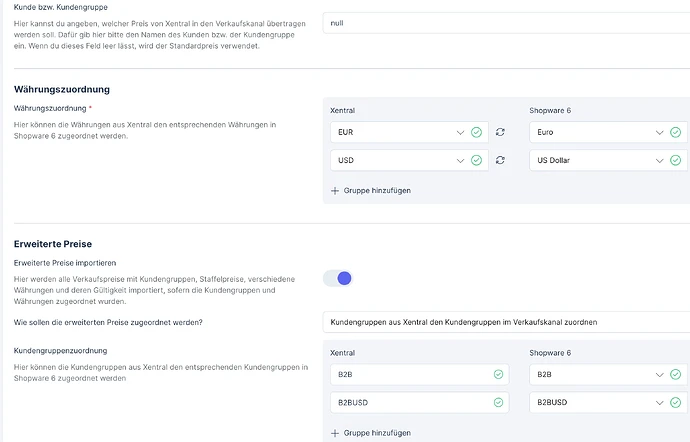This screenshot has width=690, height=442.
Task: Click green checkmark in Shopware B2BUSD field
Action: click(x=675, y=402)
